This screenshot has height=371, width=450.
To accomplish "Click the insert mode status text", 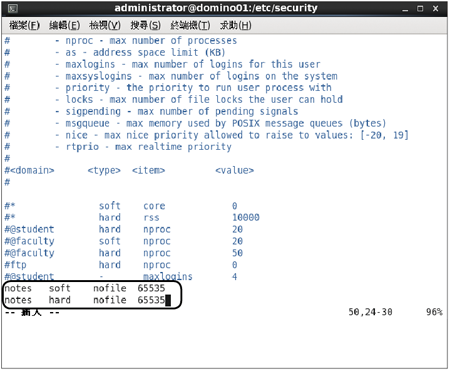I will 32,312.
